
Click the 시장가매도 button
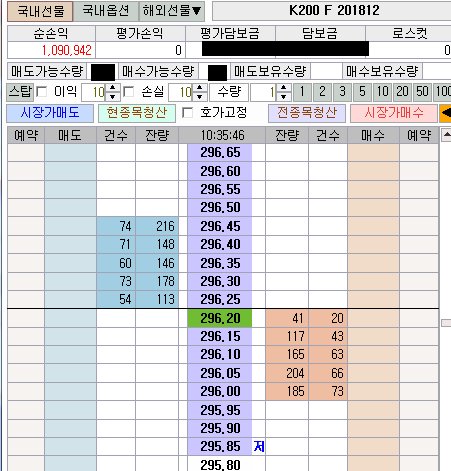pos(50,113)
